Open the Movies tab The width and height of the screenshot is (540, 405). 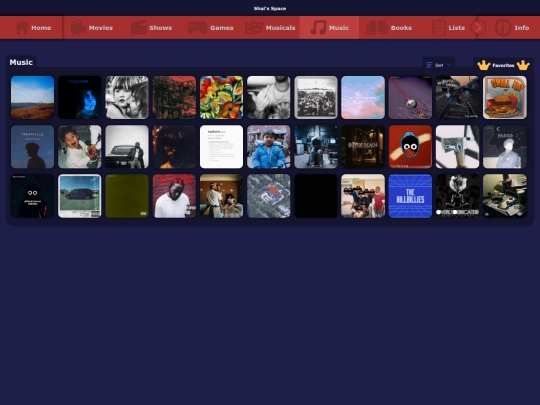pyautogui.click(x=92, y=28)
